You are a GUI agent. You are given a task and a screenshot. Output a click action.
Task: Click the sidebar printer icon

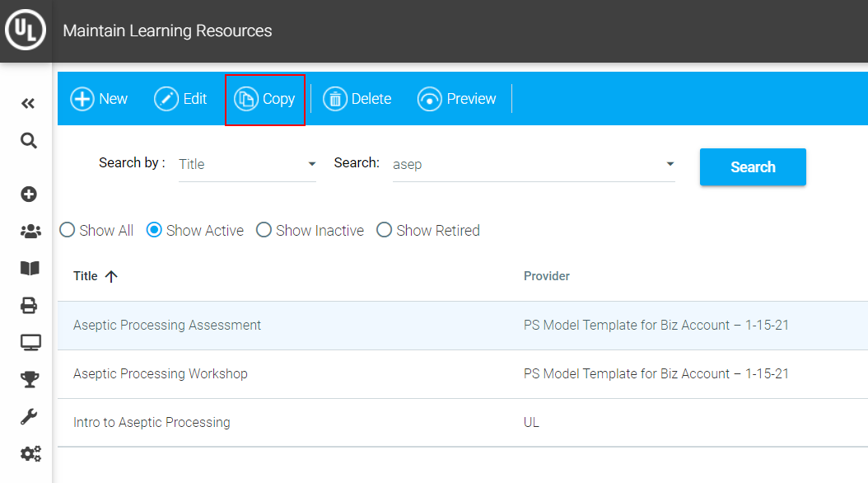point(29,306)
